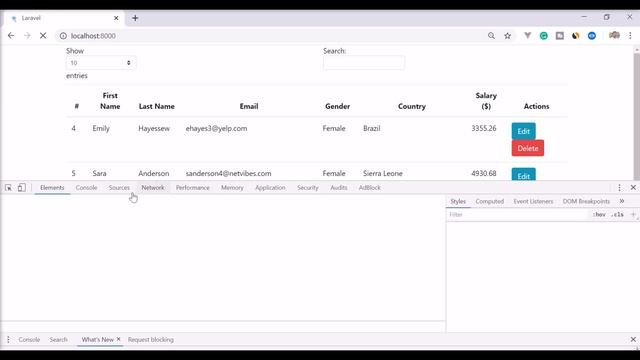The image size is (640, 360).
Task: Sort table by the # column
Action: [77, 106]
